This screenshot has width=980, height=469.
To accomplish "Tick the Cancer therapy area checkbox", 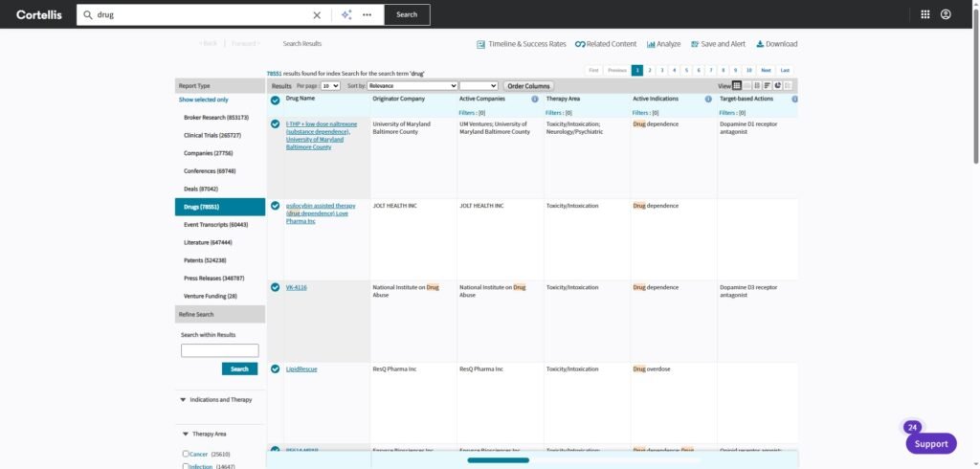I will (x=184, y=454).
